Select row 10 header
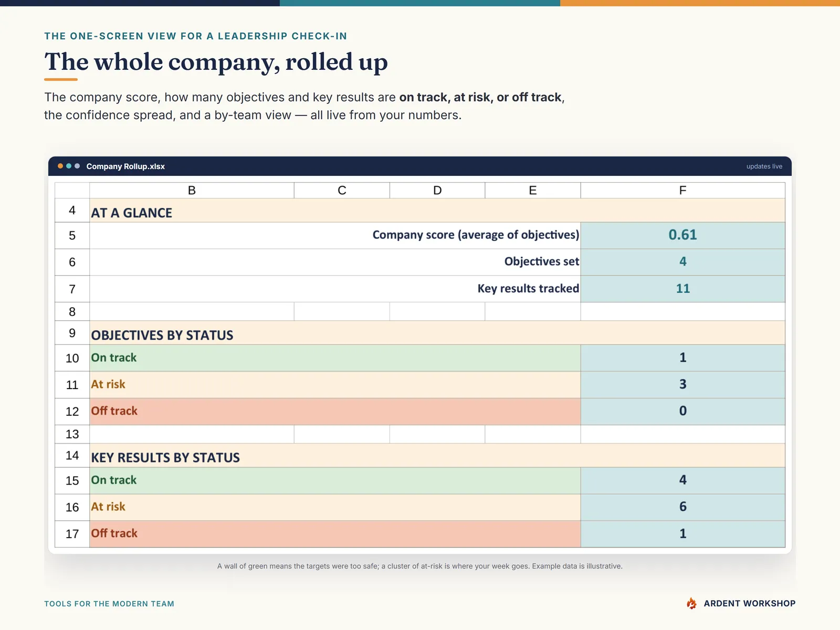Viewport: 840px width, 630px height. click(x=72, y=359)
